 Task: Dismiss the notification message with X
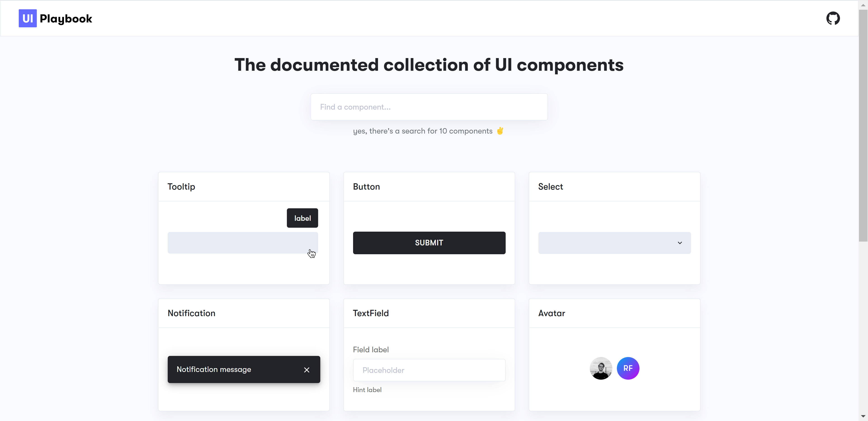[x=306, y=370]
